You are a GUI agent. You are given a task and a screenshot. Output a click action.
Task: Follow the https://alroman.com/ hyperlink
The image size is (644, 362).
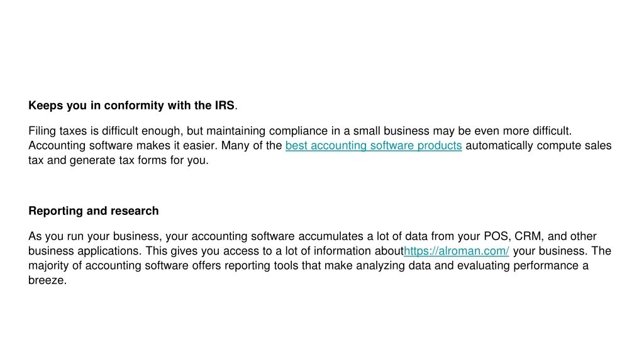coord(457,251)
